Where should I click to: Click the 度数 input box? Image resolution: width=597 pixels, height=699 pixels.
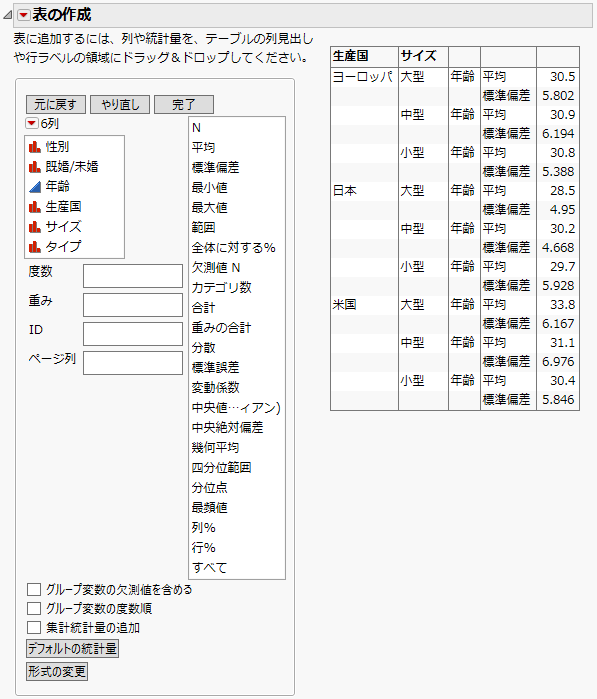(133, 276)
